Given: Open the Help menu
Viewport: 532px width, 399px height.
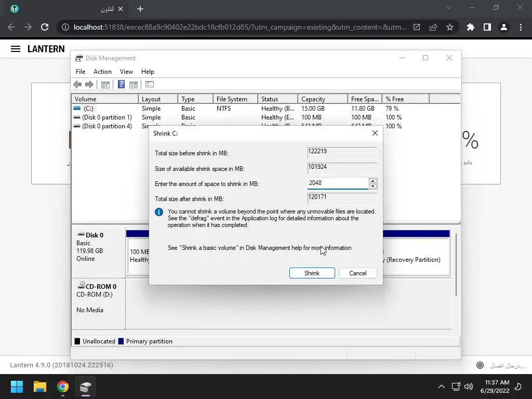Looking at the screenshot, I should [x=148, y=72].
